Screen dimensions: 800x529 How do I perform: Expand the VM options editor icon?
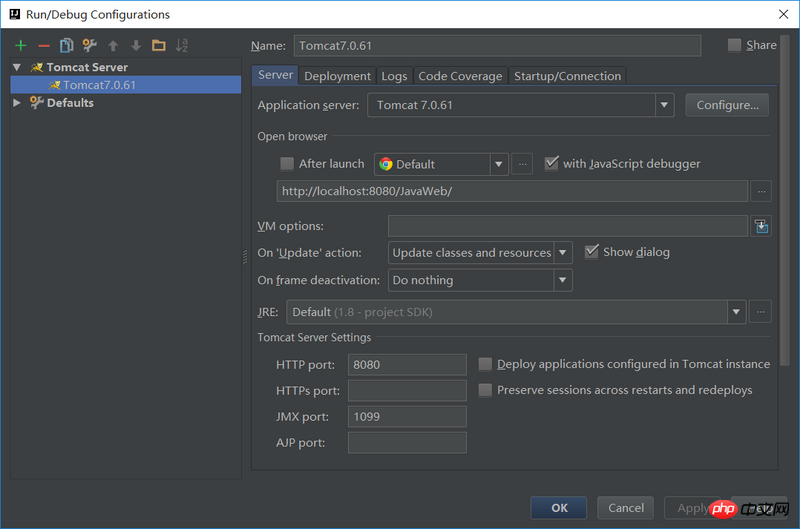pos(761,226)
